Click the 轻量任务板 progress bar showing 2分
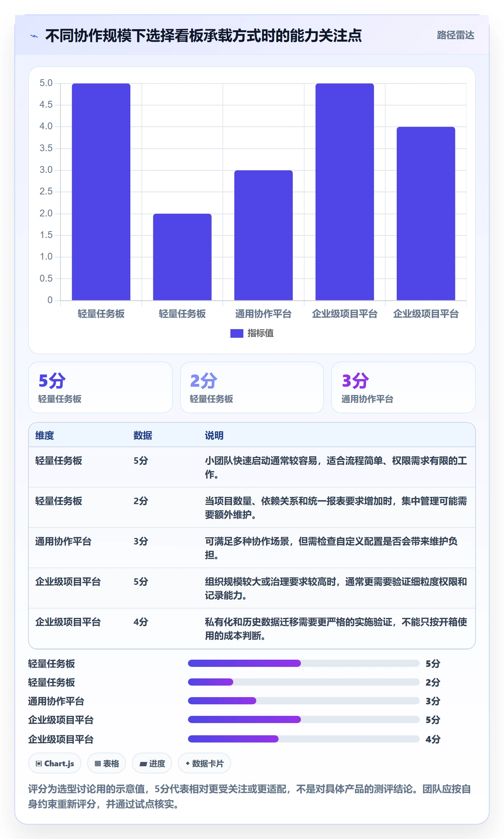This screenshot has width=504, height=839. pos(304,682)
